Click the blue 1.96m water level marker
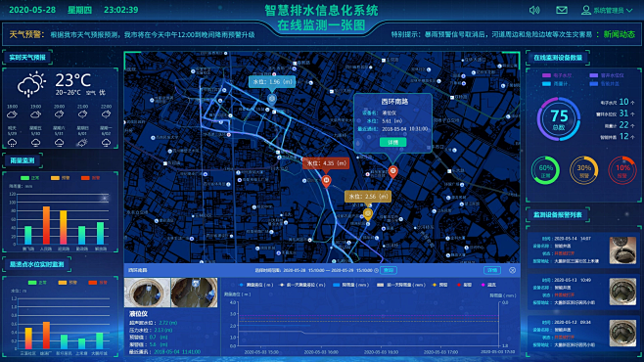The height and width of the screenshot is (362, 644). [x=271, y=99]
